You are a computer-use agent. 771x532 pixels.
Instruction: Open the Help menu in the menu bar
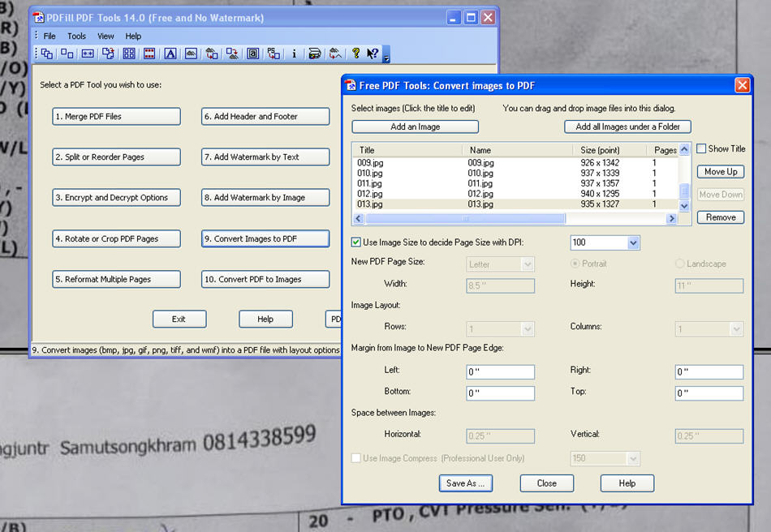tap(133, 36)
